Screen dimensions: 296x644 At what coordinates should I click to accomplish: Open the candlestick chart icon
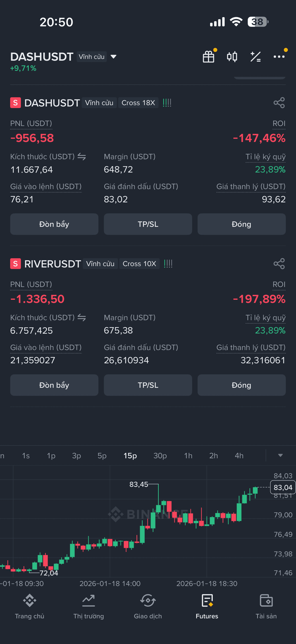pos(232,57)
